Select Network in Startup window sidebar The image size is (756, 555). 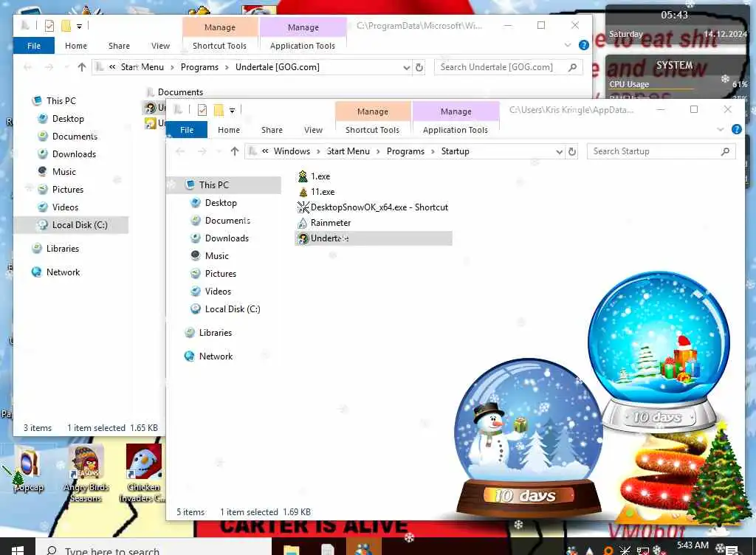216,356
